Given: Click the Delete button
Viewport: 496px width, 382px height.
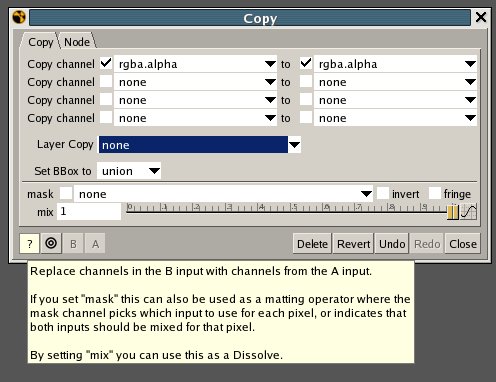Looking at the screenshot, I should tap(312, 244).
